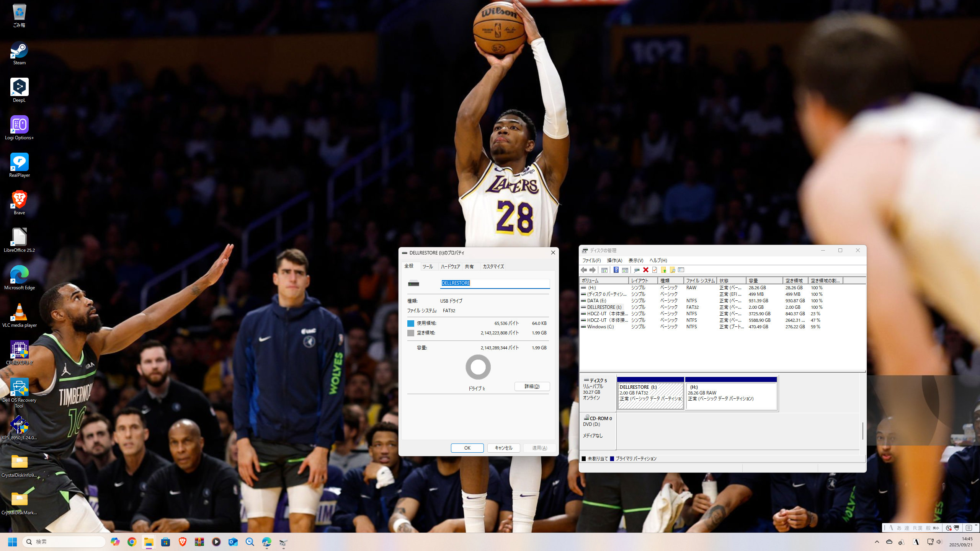
Task: Open the 表示(V) menu
Action: (636, 260)
